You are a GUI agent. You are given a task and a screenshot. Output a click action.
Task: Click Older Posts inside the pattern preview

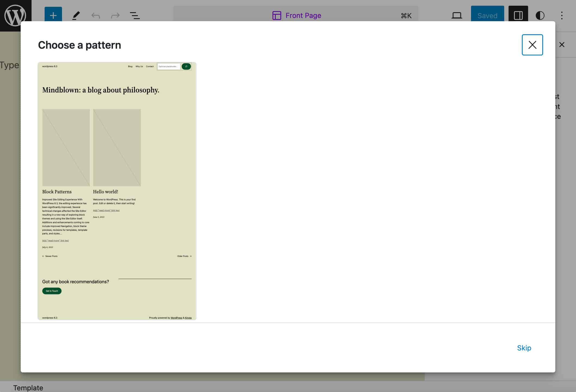(184, 256)
